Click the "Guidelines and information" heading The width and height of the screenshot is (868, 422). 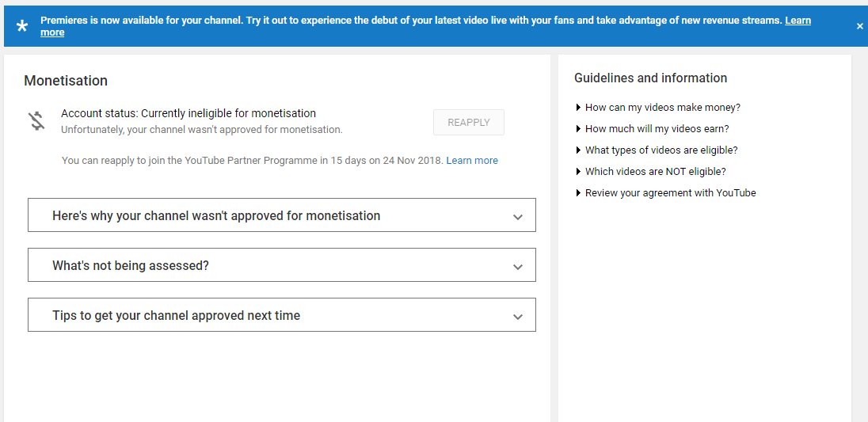pyautogui.click(x=650, y=78)
